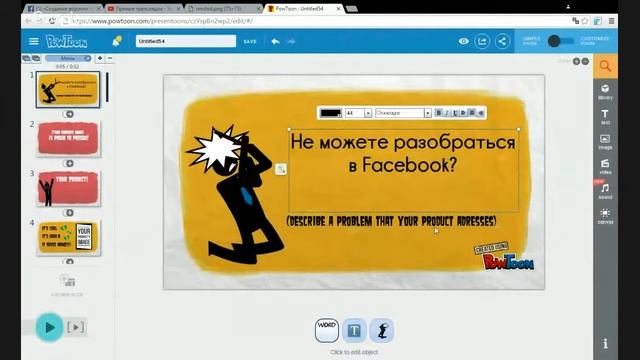Screen dimensions: 640x360
Task: Click the SAVE button
Action: tap(250, 42)
